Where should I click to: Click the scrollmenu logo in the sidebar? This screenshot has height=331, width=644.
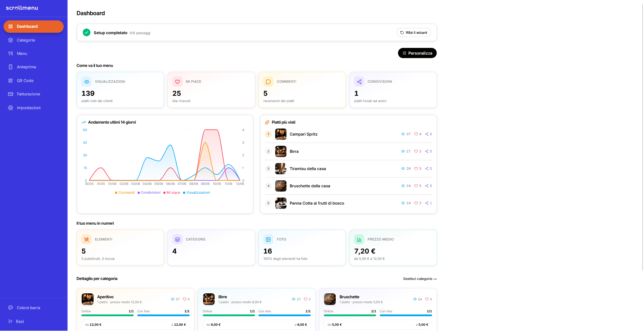(22, 8)
